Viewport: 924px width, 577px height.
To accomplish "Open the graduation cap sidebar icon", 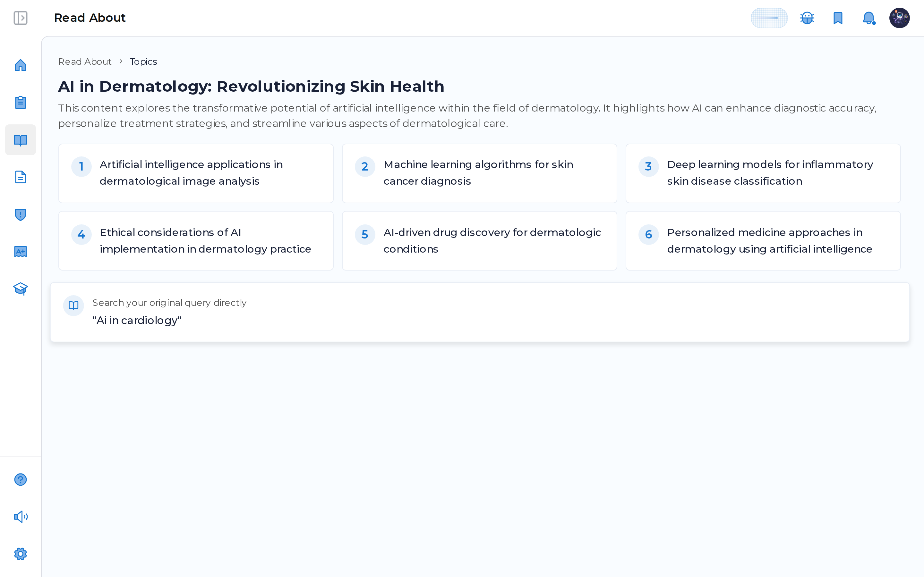I will [x=20, y=288].
